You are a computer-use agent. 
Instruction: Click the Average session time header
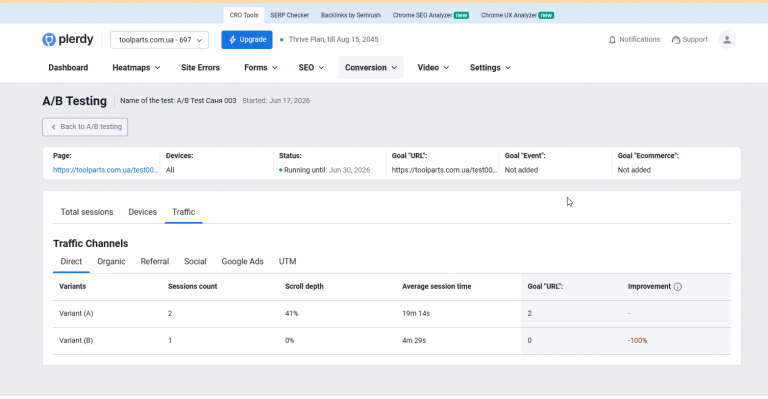[436, 286]
